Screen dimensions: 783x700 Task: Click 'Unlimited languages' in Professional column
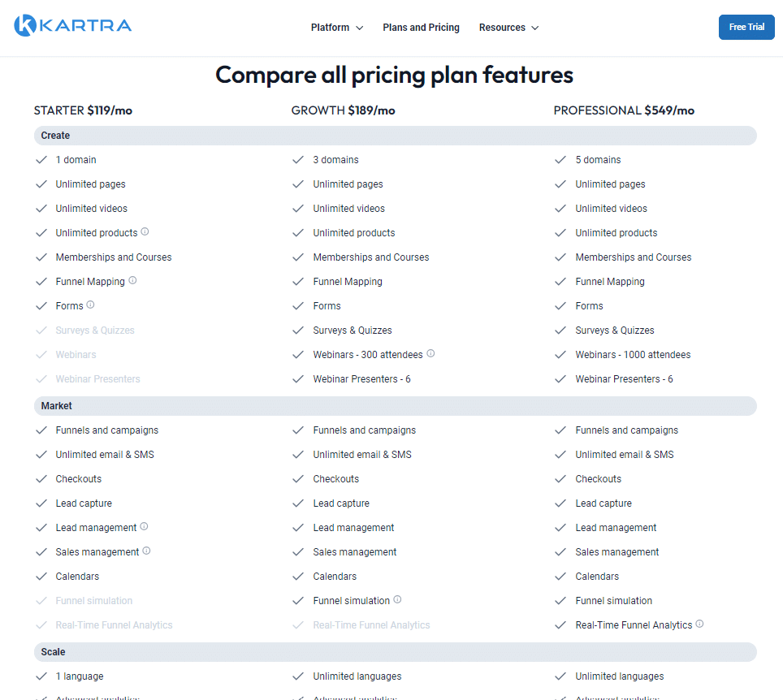(x=619, y=676)
